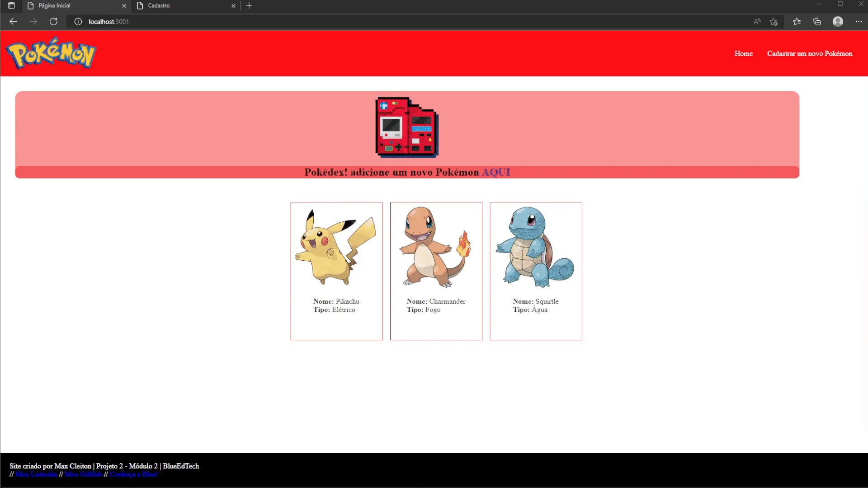The height and width of the screenshot is (488, 868).
Task: Click the text 'Nome: Pikachu'
Action: point(336,301)
